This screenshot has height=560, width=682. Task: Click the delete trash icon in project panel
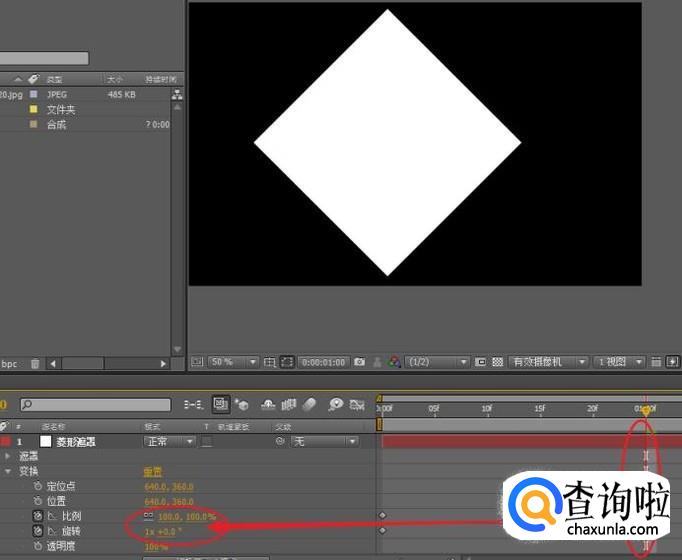(x=35, y=364)
